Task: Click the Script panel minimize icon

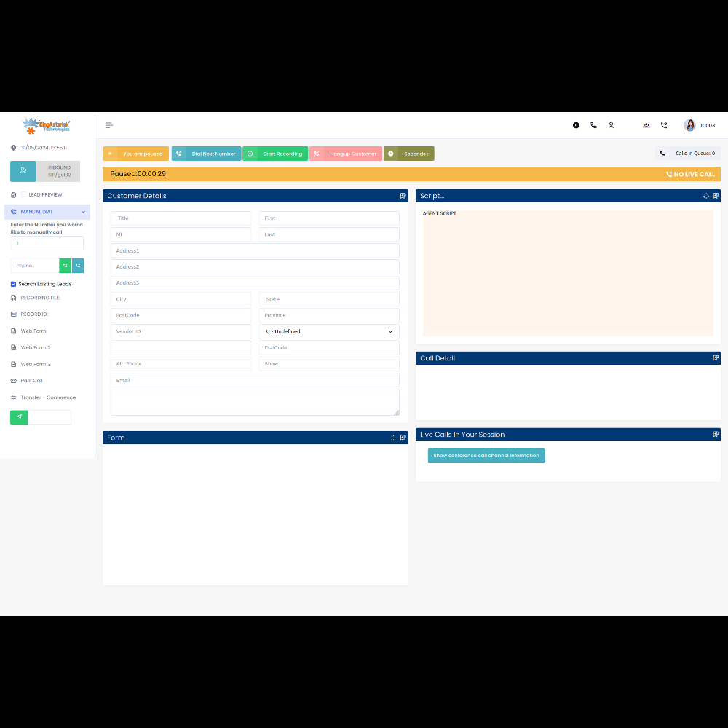Action: point(716,196)
